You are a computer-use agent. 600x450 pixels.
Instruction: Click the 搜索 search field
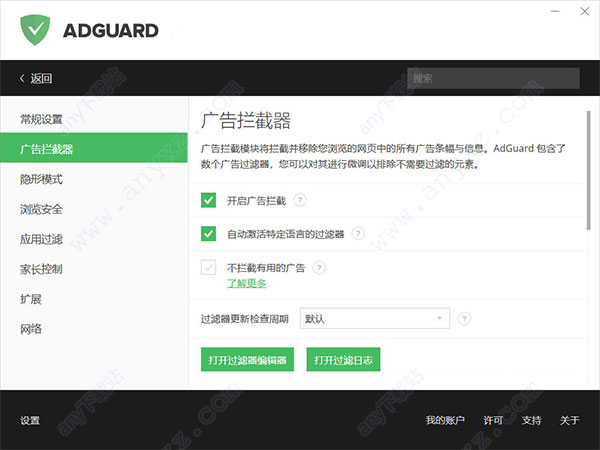pyautogui.click(x=493, y=78)
